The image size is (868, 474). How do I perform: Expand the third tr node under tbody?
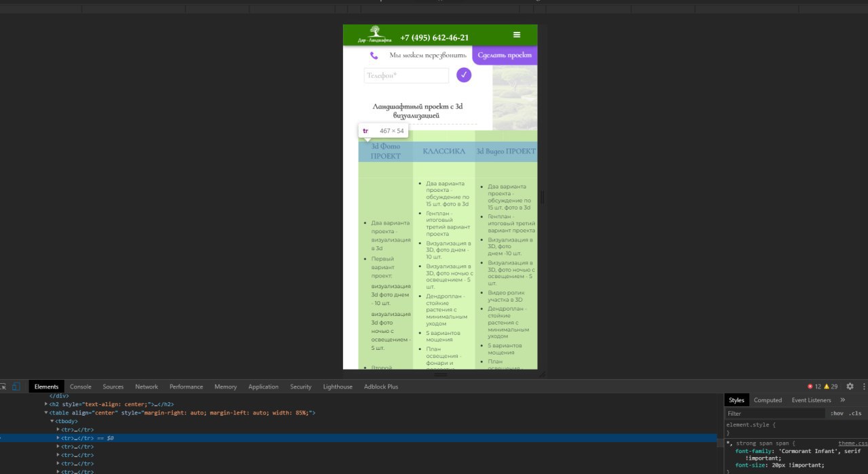(58, 447)
